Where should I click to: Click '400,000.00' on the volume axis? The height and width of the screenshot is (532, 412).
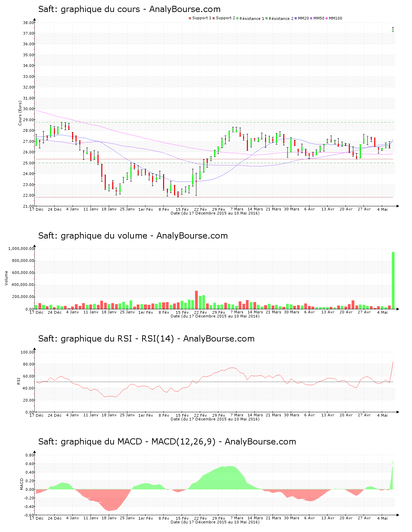23,285
